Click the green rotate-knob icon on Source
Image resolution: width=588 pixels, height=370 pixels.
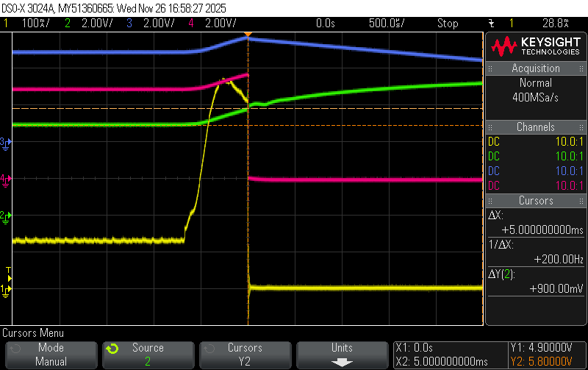point(112,349)
